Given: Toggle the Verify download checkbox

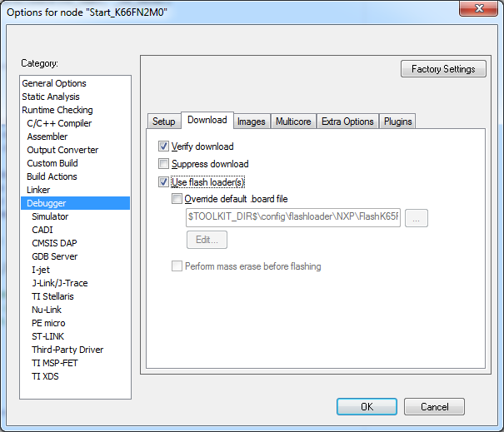Looking at the screenshot, I should (164, 146).
